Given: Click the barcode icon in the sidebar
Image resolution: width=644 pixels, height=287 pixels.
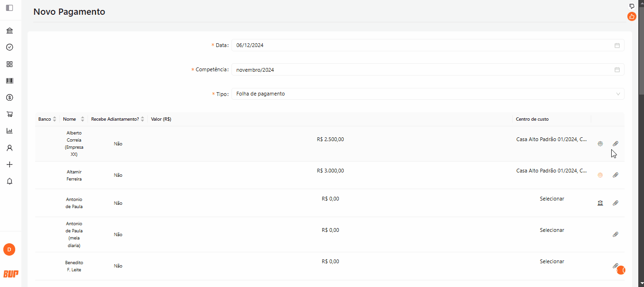Looking at the screenshot, I should (x=10, y=81).
